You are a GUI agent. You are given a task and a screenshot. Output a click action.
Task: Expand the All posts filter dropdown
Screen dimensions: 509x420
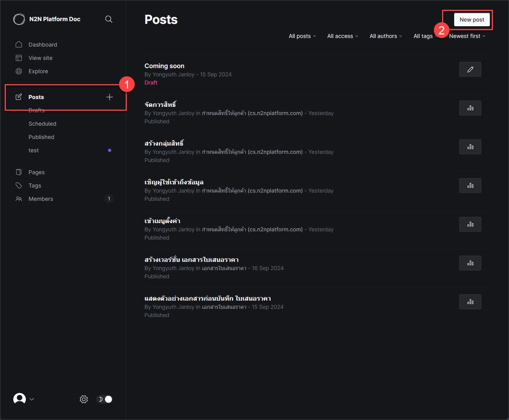[302, 36]
